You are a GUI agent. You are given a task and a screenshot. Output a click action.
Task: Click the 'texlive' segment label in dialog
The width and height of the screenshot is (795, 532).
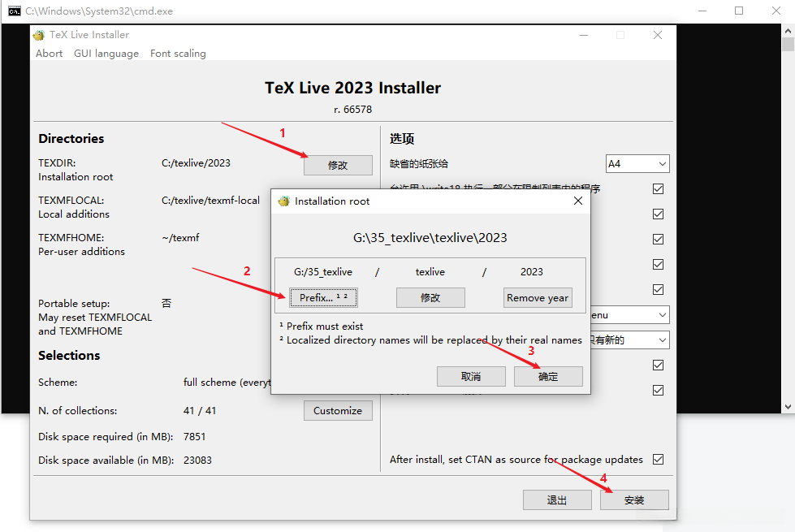click(430, 272)
